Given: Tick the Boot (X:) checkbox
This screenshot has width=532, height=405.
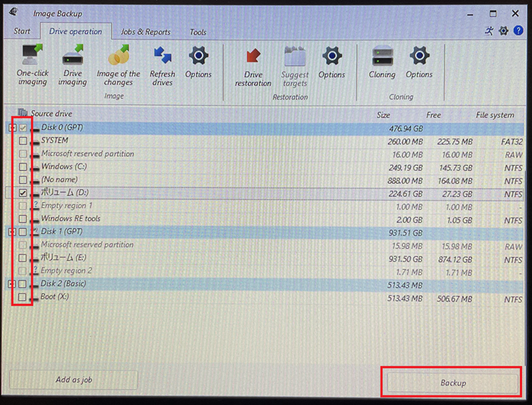Looking at the screenshot, I should point(23,297).
